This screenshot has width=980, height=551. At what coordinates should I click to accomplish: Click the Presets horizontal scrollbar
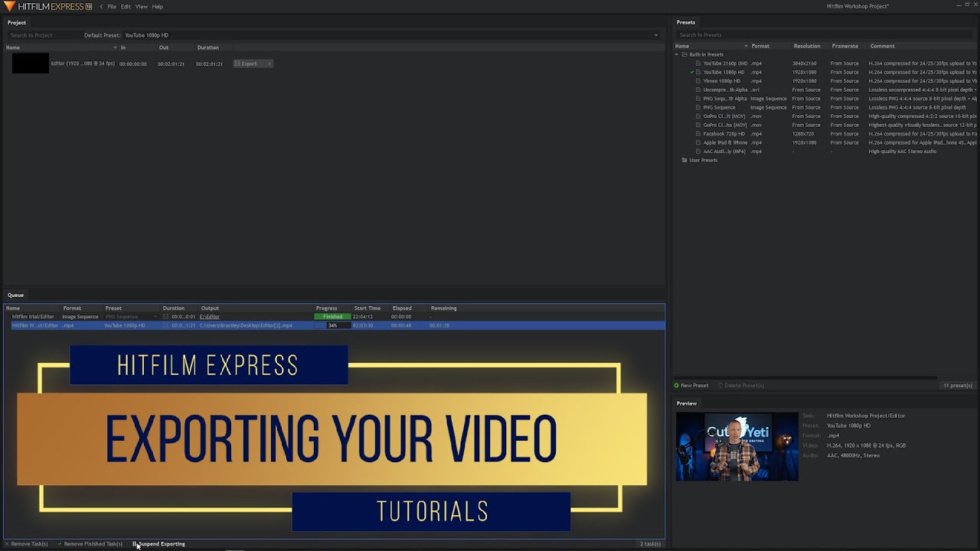(805, 378)
